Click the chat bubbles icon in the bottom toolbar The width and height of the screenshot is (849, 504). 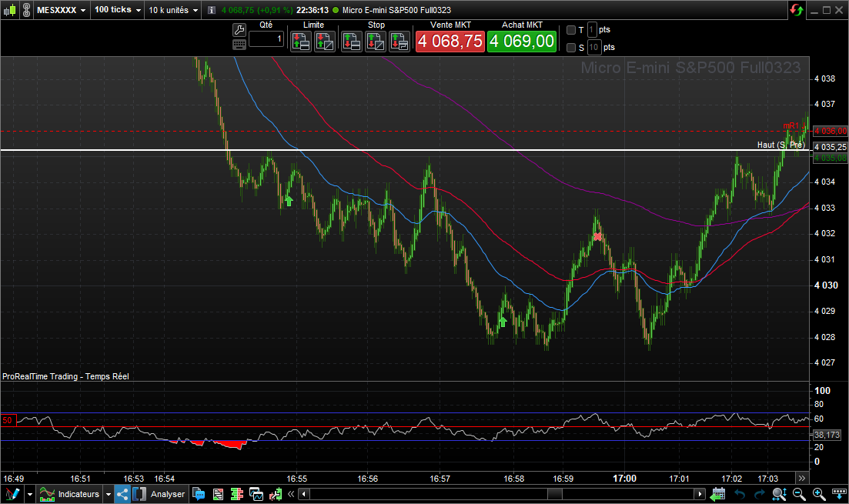coord(199,494)
